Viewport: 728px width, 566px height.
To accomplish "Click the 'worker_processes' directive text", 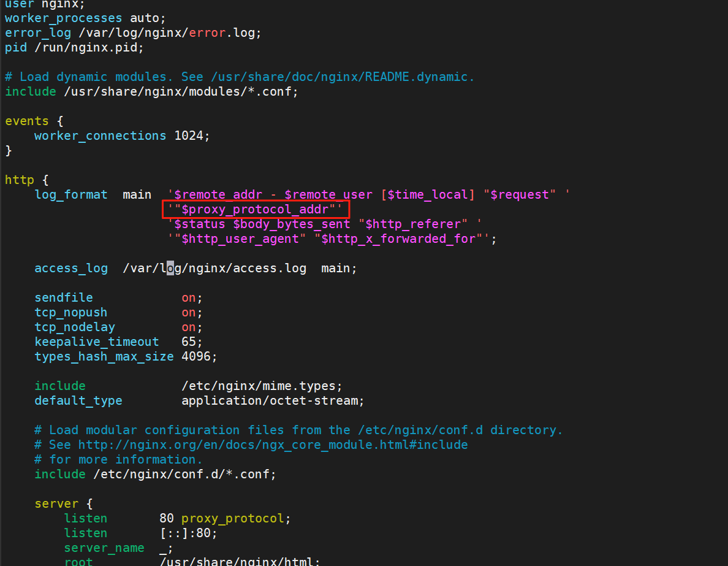I will [64, 18].
